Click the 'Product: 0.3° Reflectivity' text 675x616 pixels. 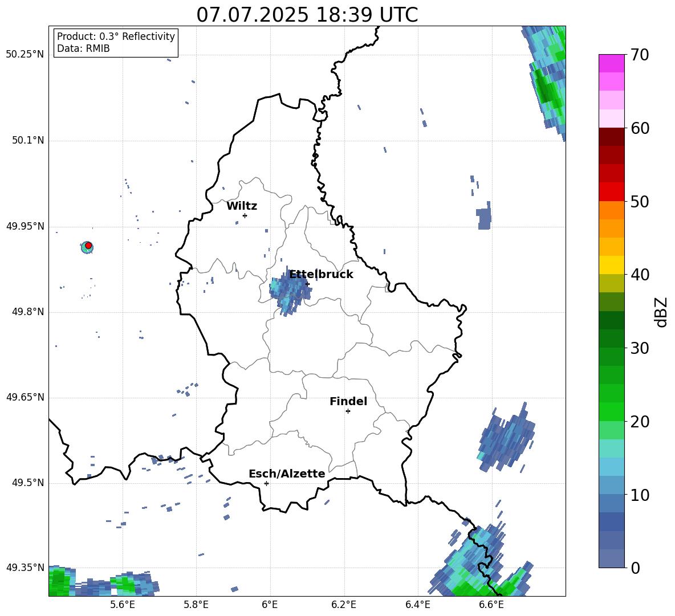[116, 36]
